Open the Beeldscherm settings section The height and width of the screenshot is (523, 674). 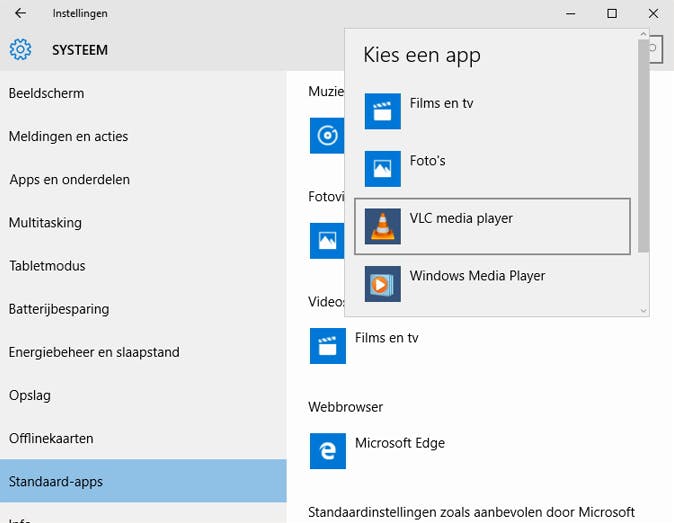pyautogui.click(x=46, y=93)
